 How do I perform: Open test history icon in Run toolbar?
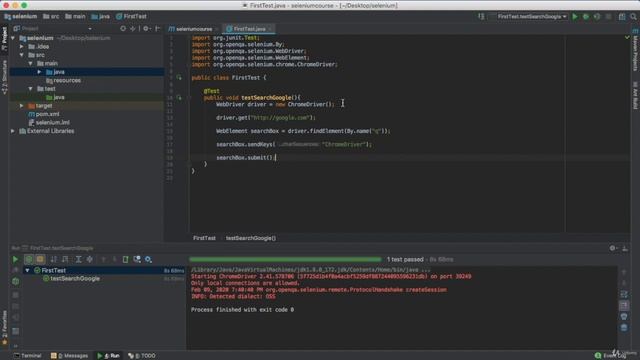[137, 259]
